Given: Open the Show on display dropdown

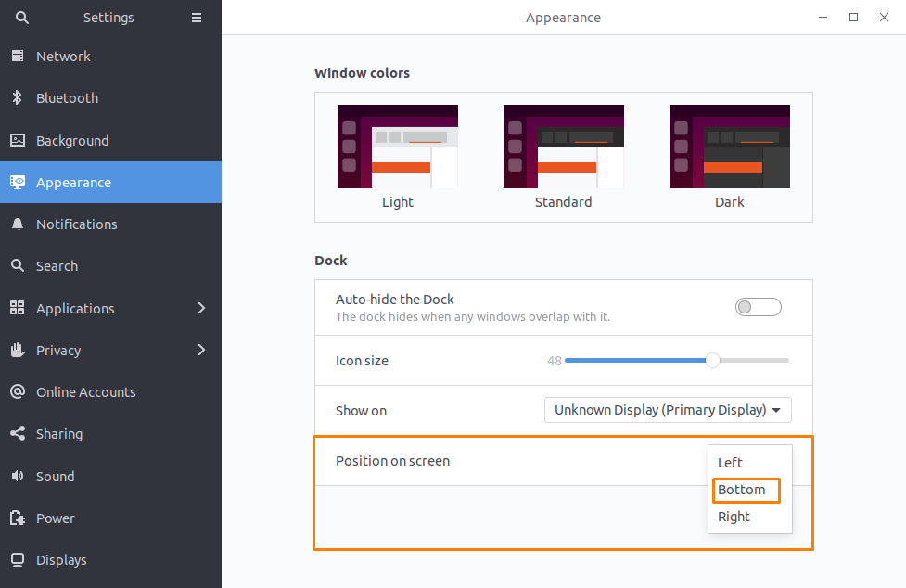Looking at the screenshot, I should point(668,410).
